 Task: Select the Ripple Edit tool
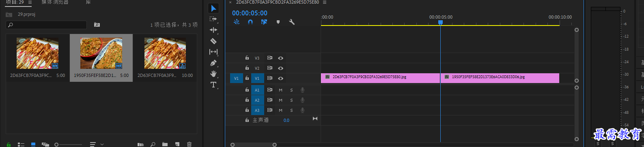[x=213, y=30]
